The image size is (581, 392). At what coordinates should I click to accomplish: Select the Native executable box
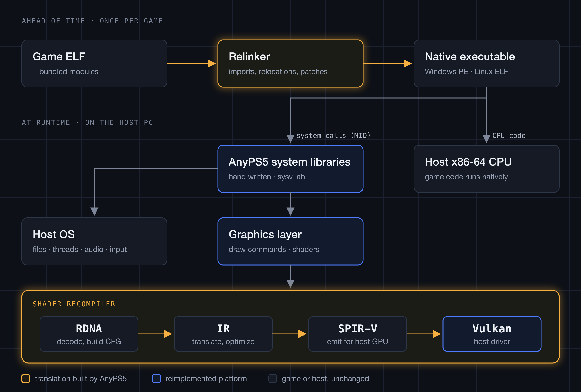click(x=486, y=64)
